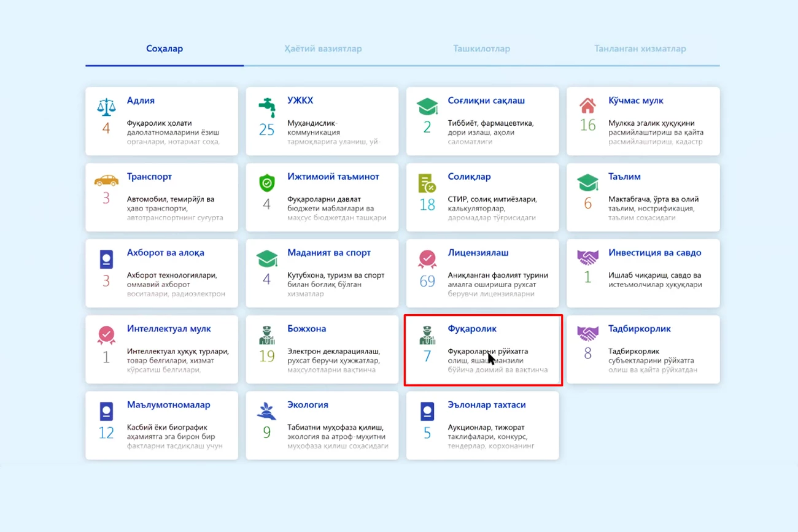Viewport: 798px width, 532px height.
Task: Open the УЖКХ services heading
Action: pyautogui.click(x=300, y=101)
